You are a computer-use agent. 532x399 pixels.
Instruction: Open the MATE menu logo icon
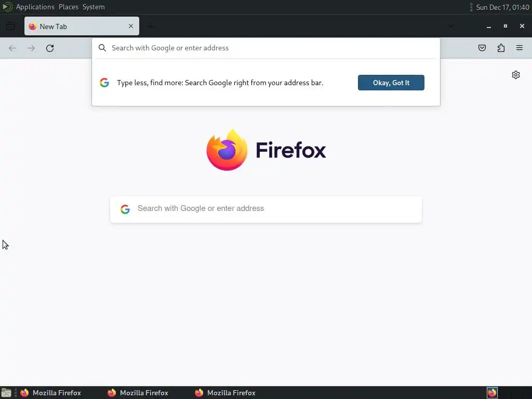point(7,7)
